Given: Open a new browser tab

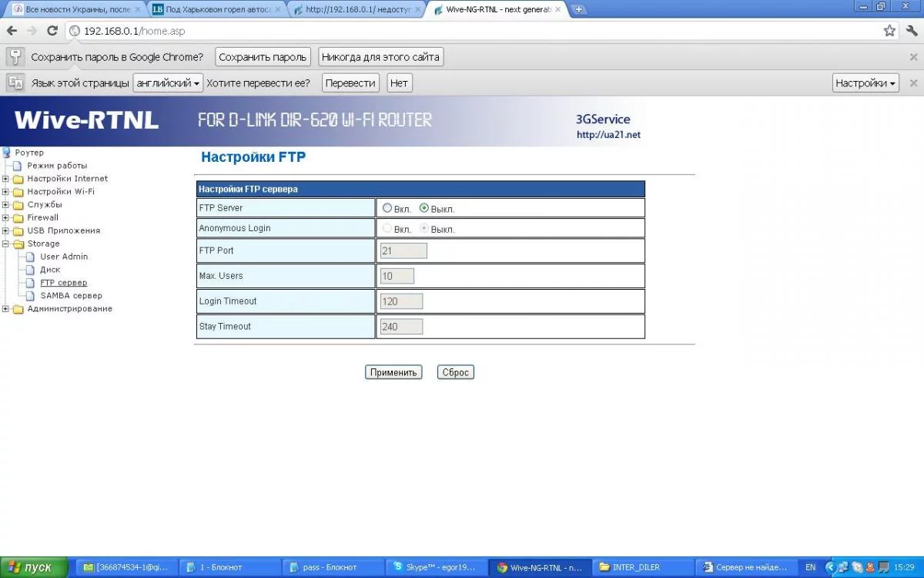Looking at the screenshot, I should tap(579, 9).
